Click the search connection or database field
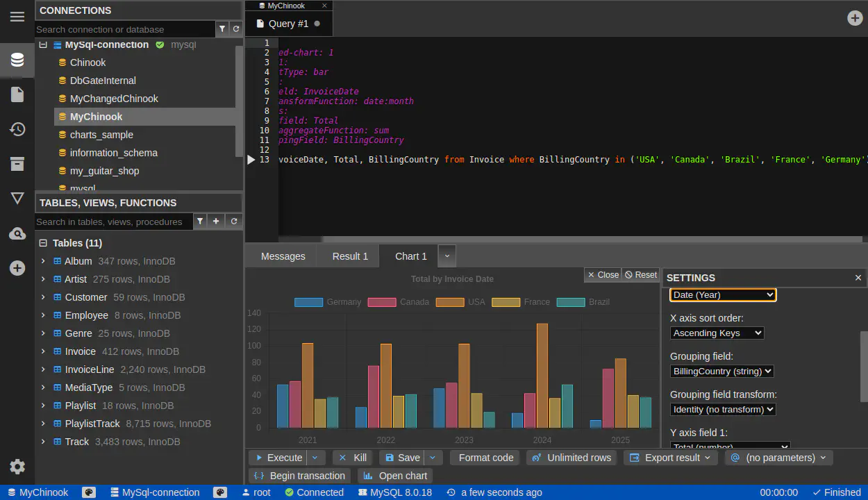 [125, 29]
